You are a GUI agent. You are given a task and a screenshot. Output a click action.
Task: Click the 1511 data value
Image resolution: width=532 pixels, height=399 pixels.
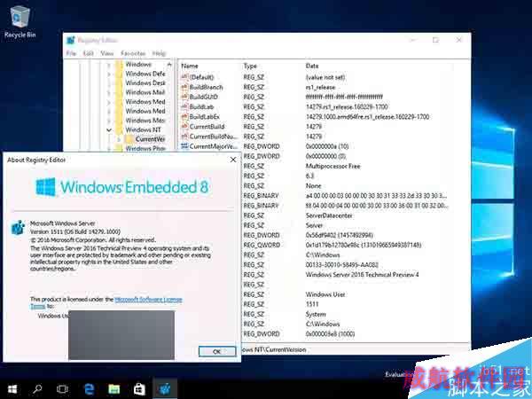[x=312, y=304]
